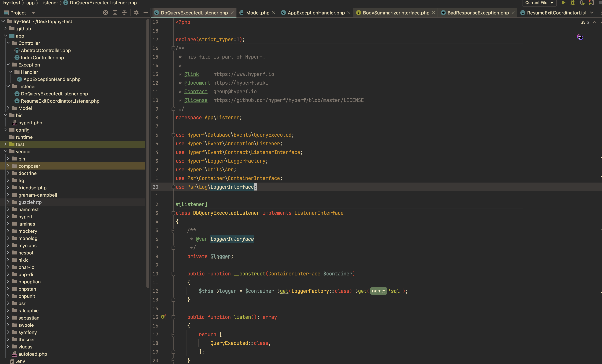Click the @link doc tag in header comment
Viewport: 602px width, 364px height.
pyautogui.click(x=191, y=74)
